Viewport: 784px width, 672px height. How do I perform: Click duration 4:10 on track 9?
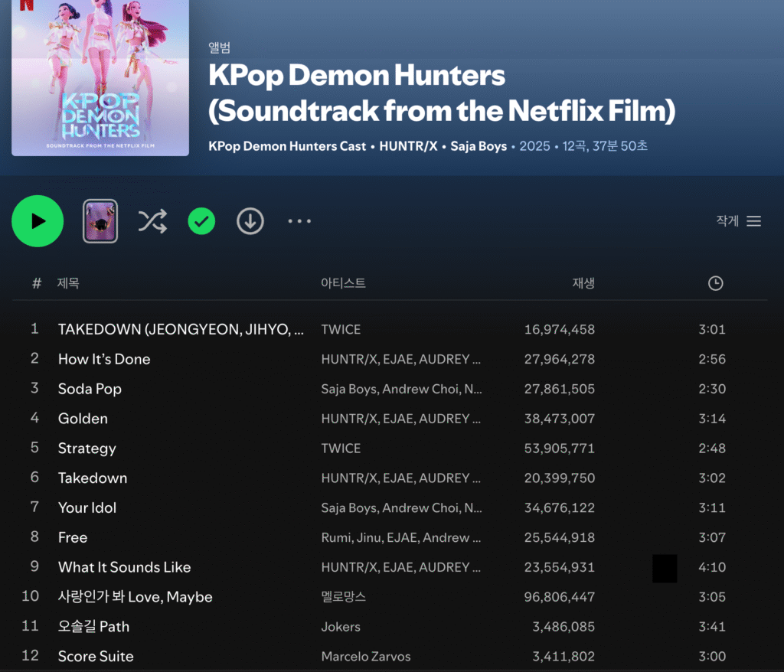[712, 567]
